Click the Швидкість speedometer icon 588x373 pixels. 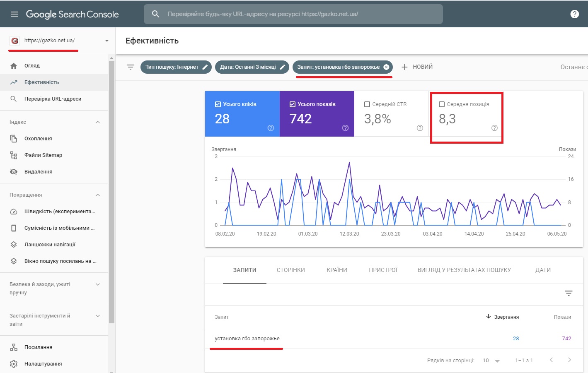click(14, 212)
